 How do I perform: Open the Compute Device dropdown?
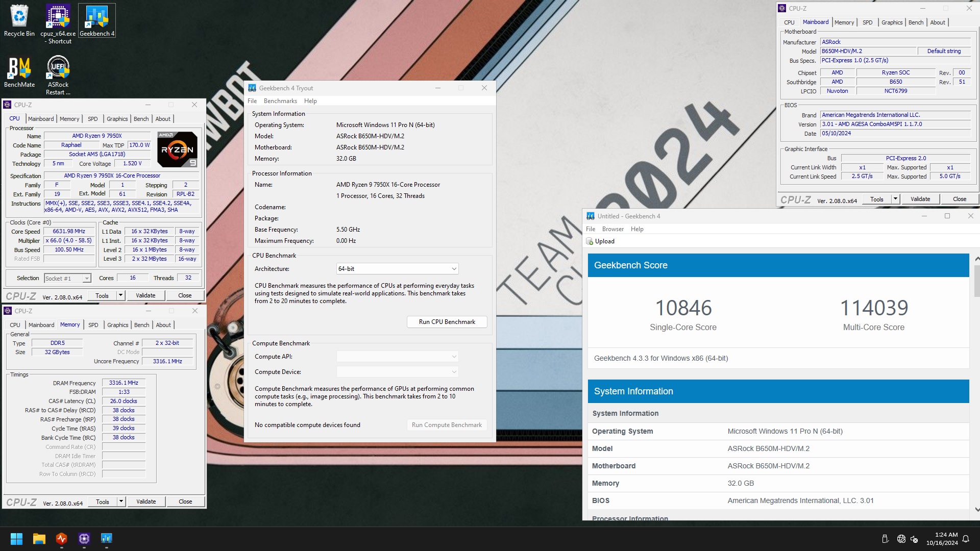pyautogui.click(x=397, y=372)
